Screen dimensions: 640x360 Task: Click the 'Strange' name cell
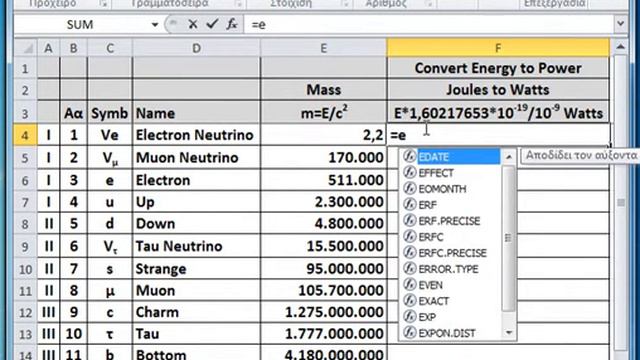pos(196,269)
